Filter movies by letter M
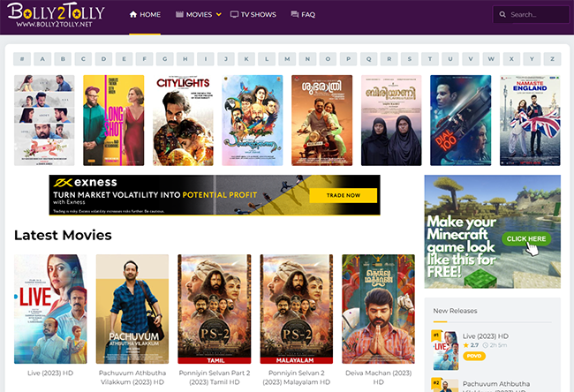The height and width of the screenshot is (392, 574). 286,59
